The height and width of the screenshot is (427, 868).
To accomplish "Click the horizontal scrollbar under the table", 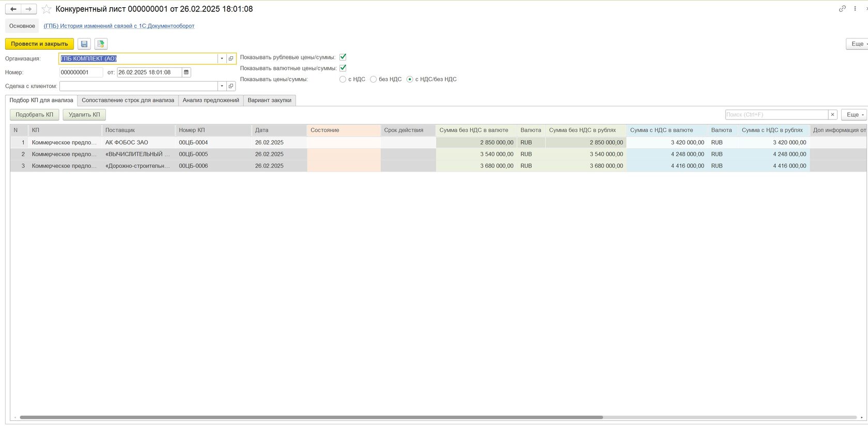I will 311,417.
